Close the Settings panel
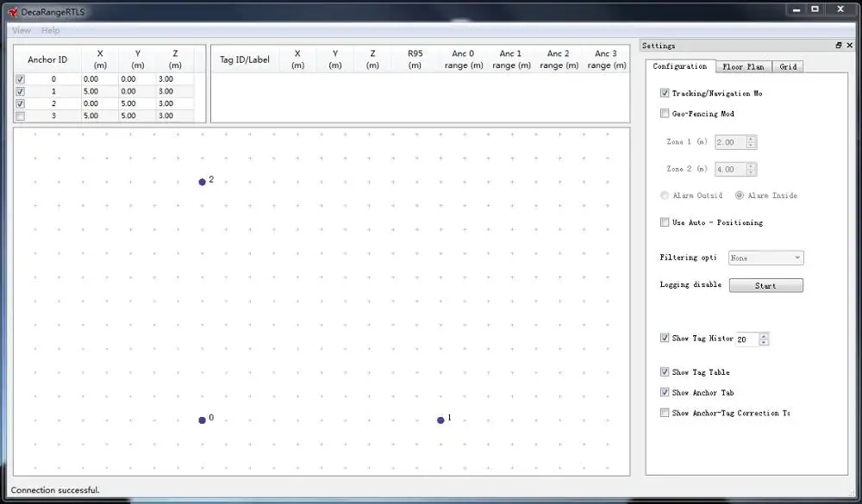 849,45
